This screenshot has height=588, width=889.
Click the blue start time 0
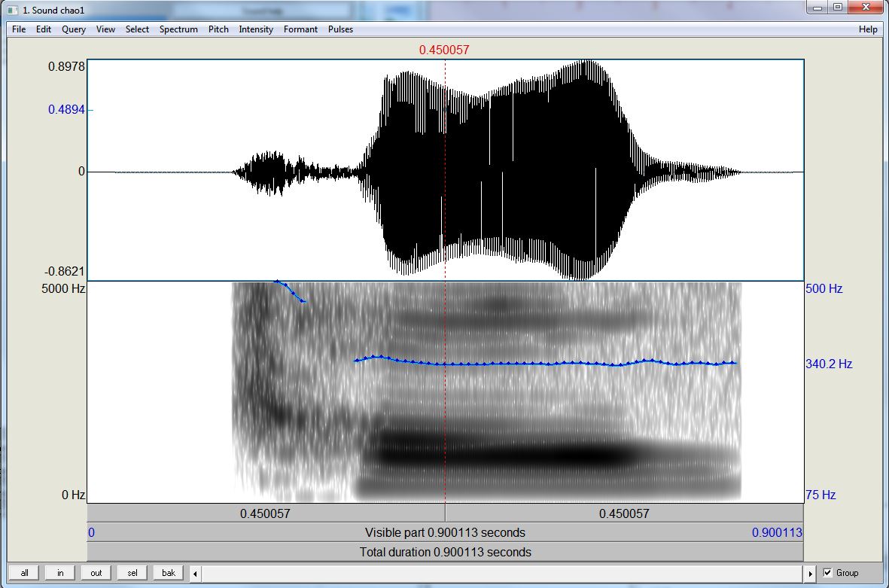pos(91,533)
